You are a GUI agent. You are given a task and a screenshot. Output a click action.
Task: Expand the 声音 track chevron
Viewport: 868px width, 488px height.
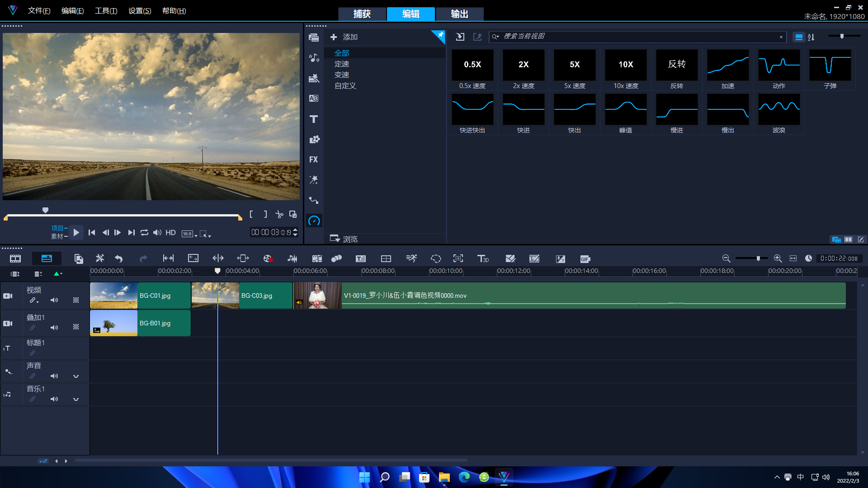[x=76, y=376]
